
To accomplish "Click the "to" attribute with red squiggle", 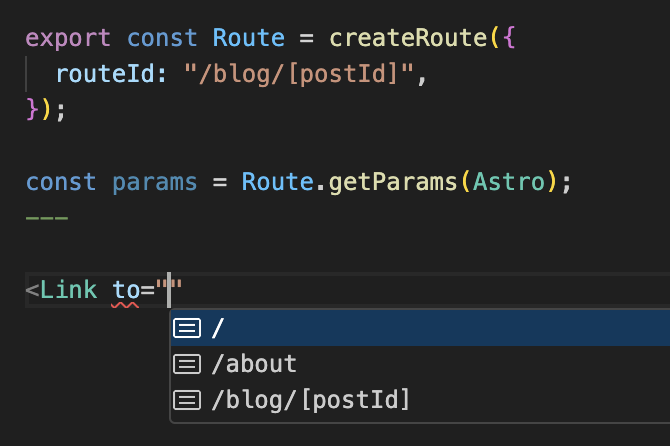I will tap(125, 291).
